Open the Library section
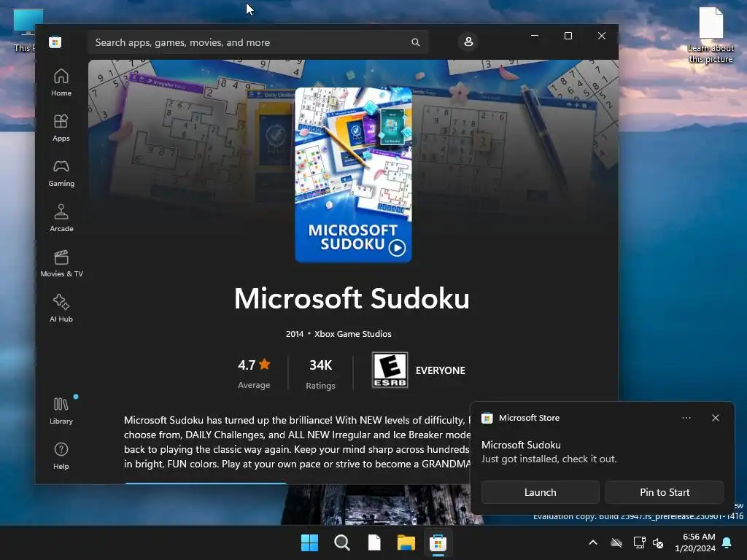Image resolution: width=747 pixels, height=560 pixels. (61, 411)
